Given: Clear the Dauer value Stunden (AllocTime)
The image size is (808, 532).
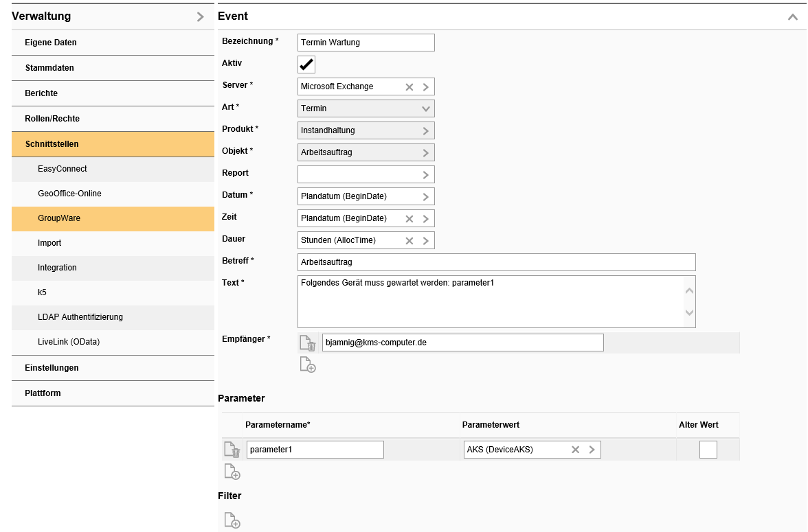Looking at the screenshot, I should click(408, 240).
